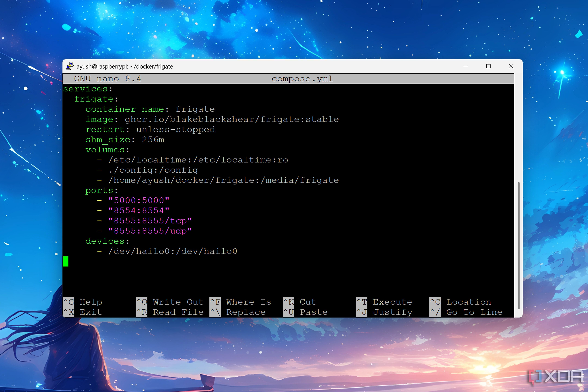Viewport: 588px width, 392px height.
Task: Minimize the terminal window
Action: [465, 66]
